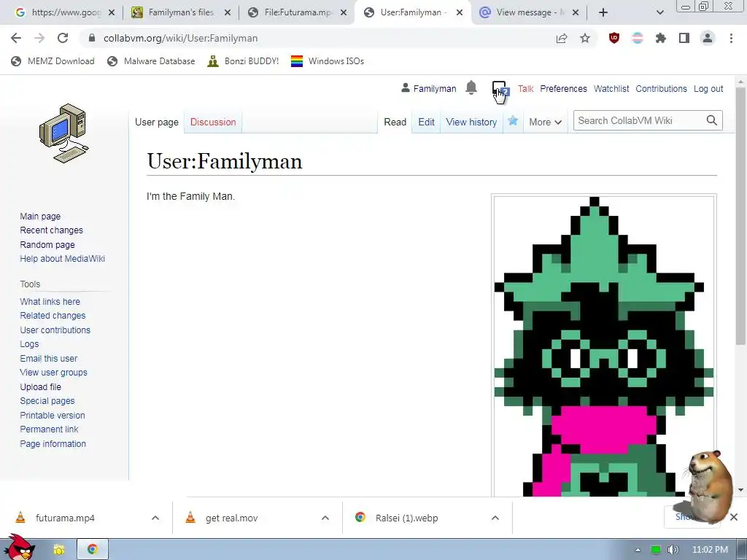Open a new browser tab
747x560 pixels.
[x=603, y=12]
